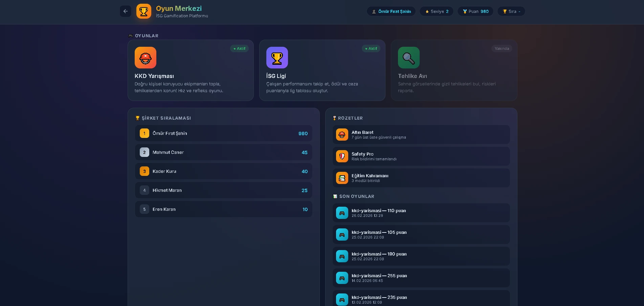644x306 pixels.
Task: Click the Seviye 2 level badge
Action: point(437,12)
